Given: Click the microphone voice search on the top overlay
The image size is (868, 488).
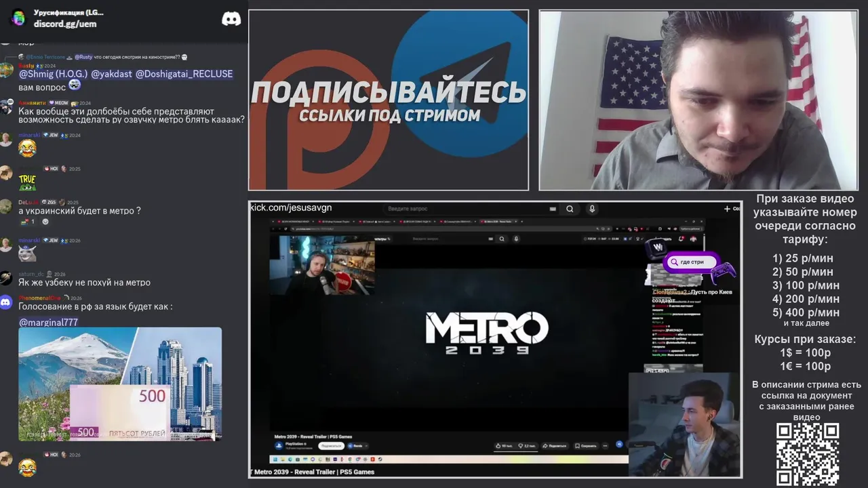Looking at the screenshot, I should click(592, 209).
